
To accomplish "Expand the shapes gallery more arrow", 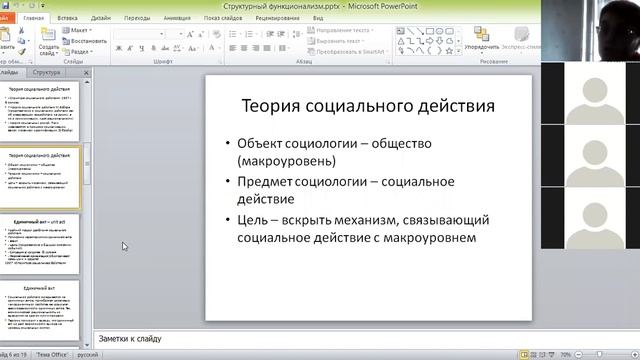I will tap(458, 51).
